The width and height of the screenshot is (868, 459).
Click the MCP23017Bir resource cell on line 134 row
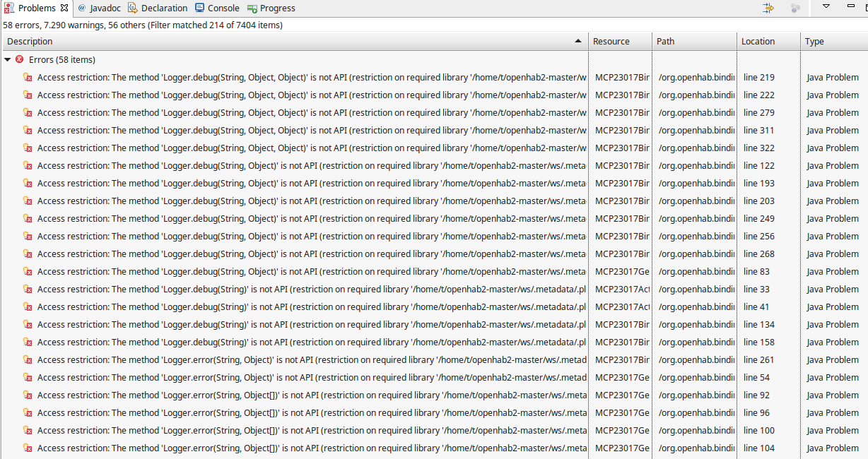(622, 324)
